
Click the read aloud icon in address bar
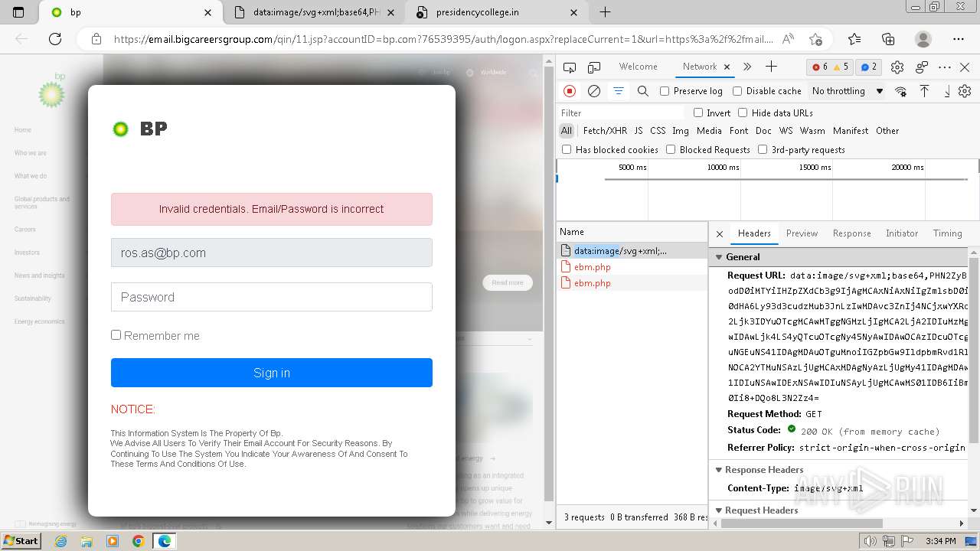coord(788,39)
